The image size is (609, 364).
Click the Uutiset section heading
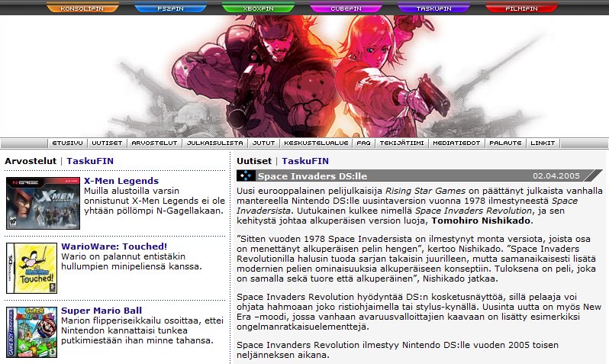coord(254,161)
